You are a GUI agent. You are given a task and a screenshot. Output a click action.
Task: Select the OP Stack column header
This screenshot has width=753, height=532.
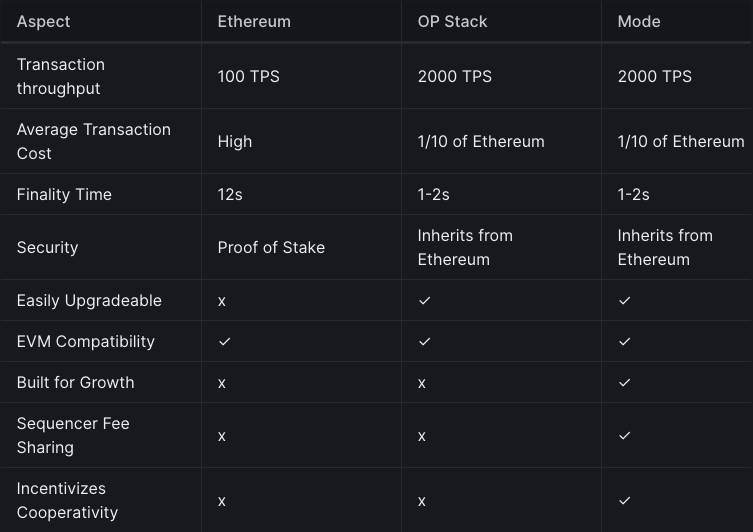[452, 22]
